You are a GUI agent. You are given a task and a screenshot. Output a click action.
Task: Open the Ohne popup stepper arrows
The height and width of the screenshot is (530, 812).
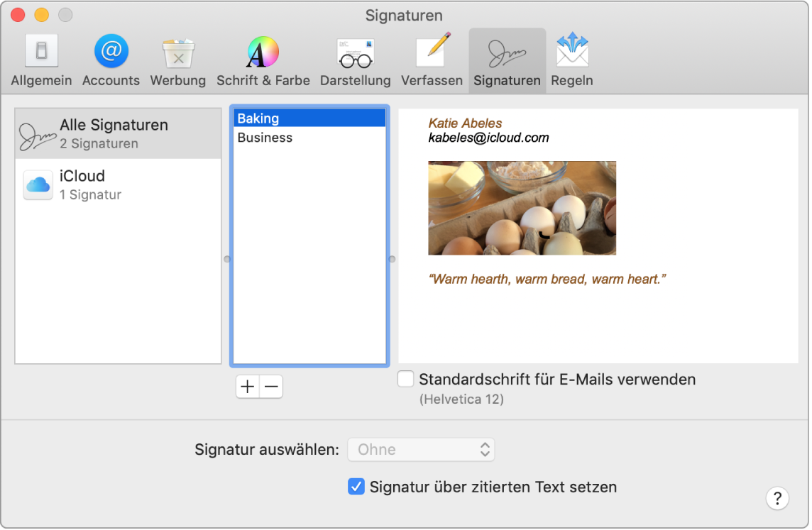[x=483, y=449]
